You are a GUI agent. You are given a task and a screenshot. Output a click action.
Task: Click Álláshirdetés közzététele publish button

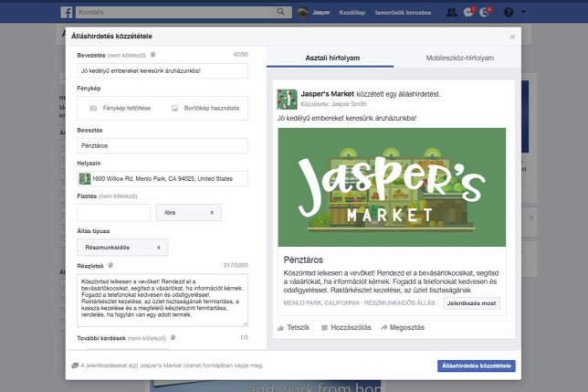pos(477,366)
